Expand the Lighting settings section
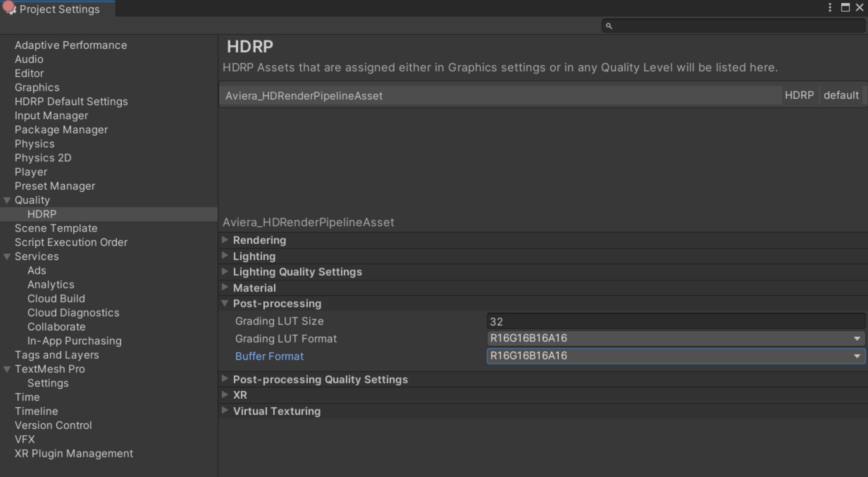 [225, 256]
